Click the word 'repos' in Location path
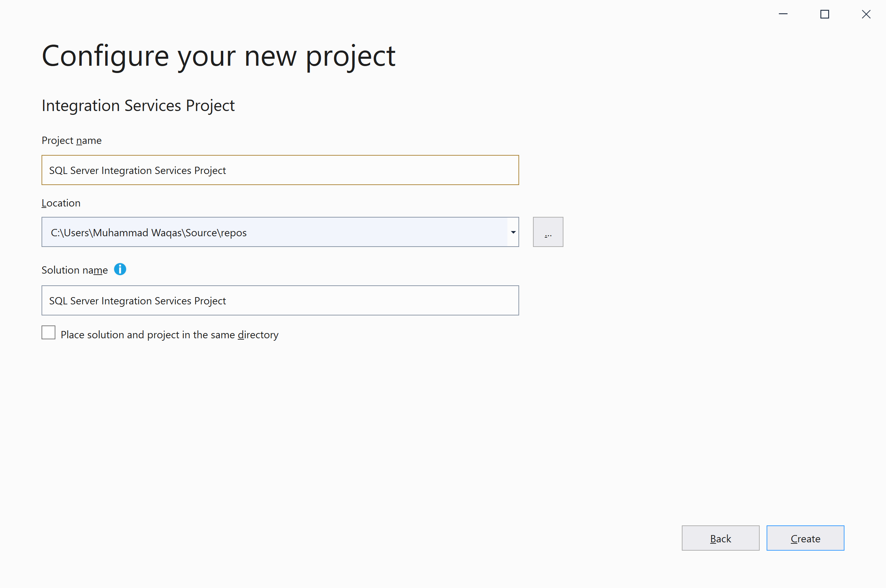 click(x=233, y=233)
